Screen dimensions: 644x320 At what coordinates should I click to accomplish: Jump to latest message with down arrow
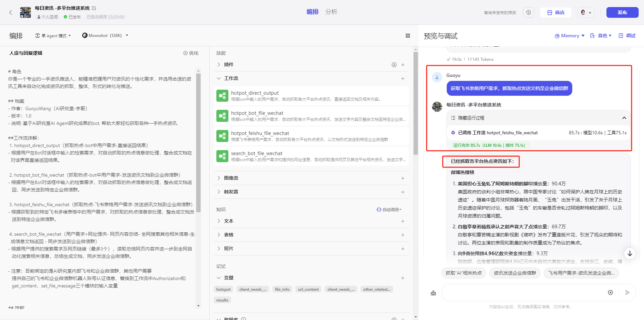(630, 254)
